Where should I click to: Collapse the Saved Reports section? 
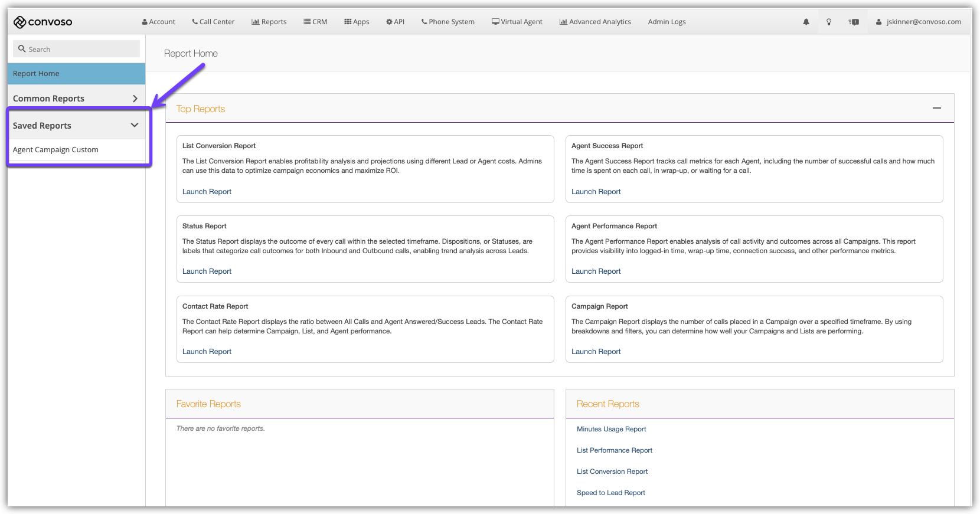[x=134, y=125]
